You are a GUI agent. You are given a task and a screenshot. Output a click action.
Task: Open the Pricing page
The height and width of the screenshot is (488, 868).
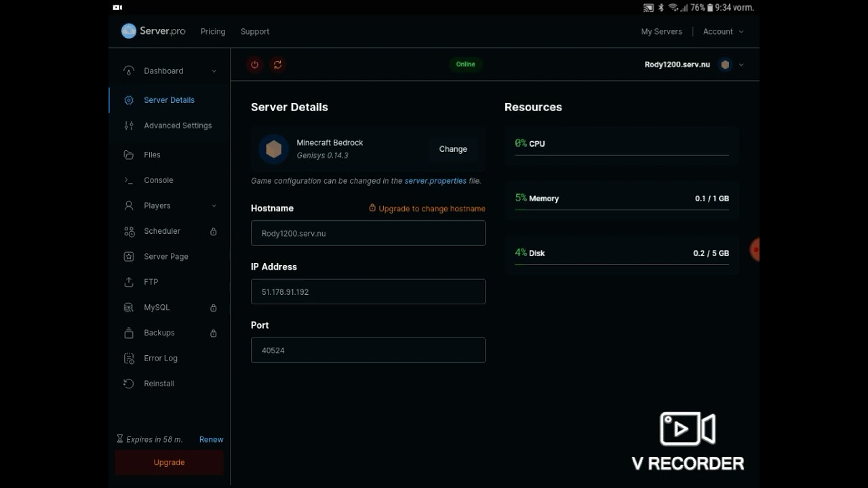click(213, 32)
